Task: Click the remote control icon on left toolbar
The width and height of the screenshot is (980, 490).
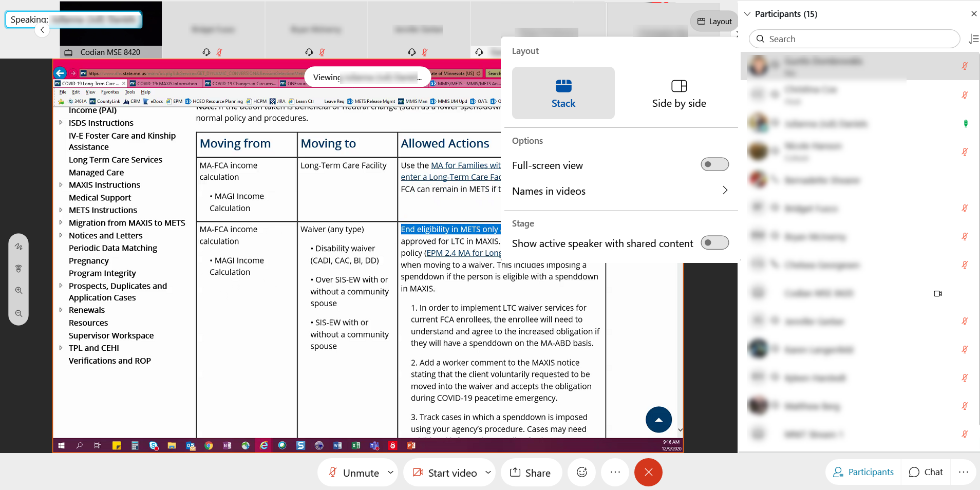Action: [x=18, y=269]
